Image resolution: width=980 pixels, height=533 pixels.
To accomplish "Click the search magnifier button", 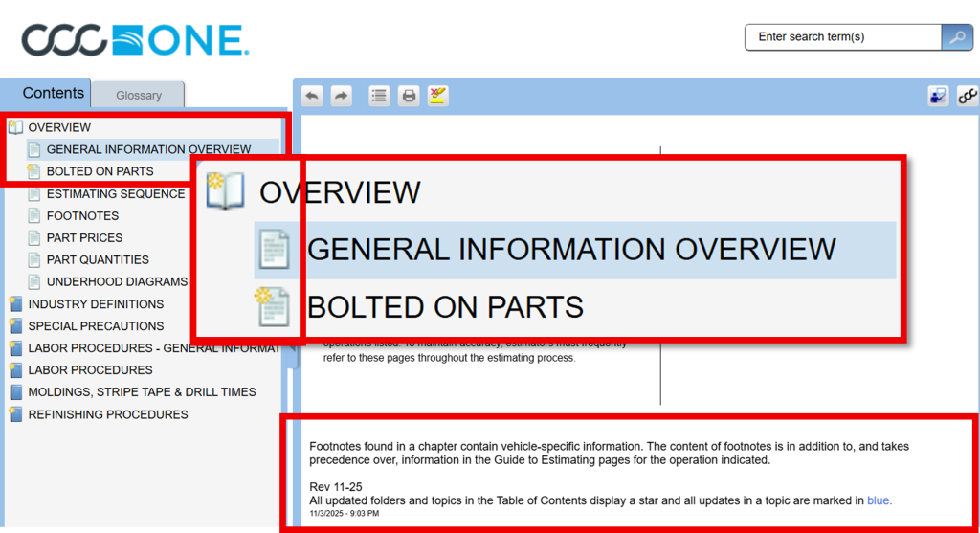I will point(957,37).
